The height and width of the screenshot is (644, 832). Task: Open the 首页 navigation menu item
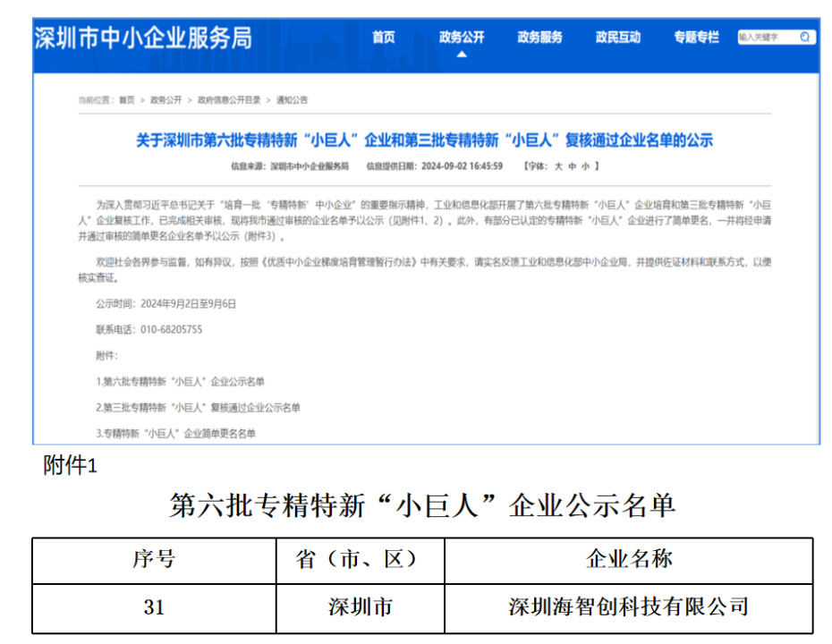[x=384, y=38]
